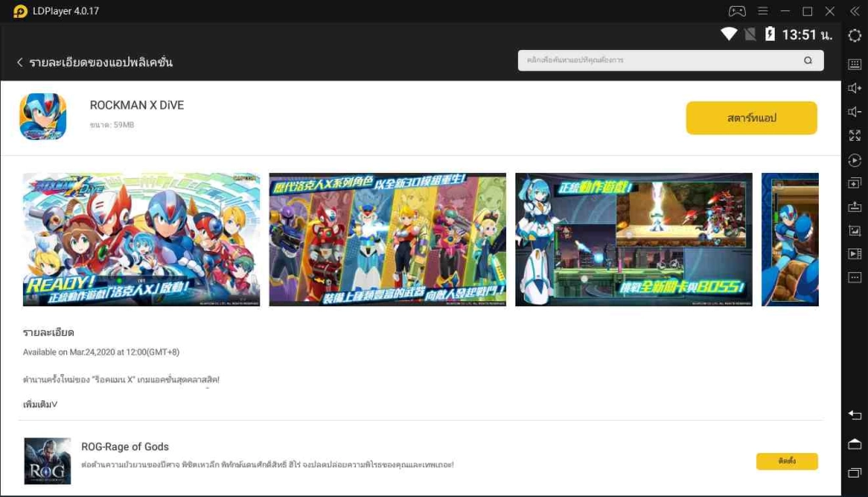
Task: Open multi-instance add window icon
Action: [x=854, y=183]
